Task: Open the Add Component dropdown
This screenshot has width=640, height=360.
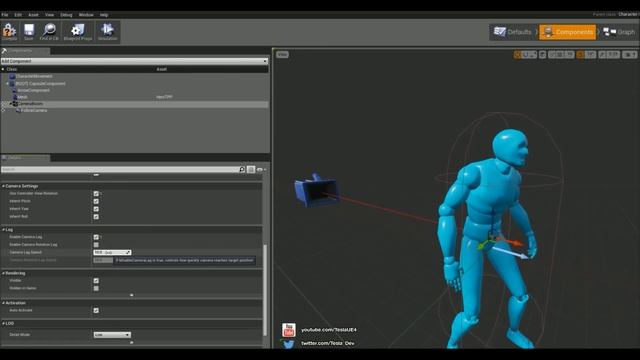Action: point(134,61)
